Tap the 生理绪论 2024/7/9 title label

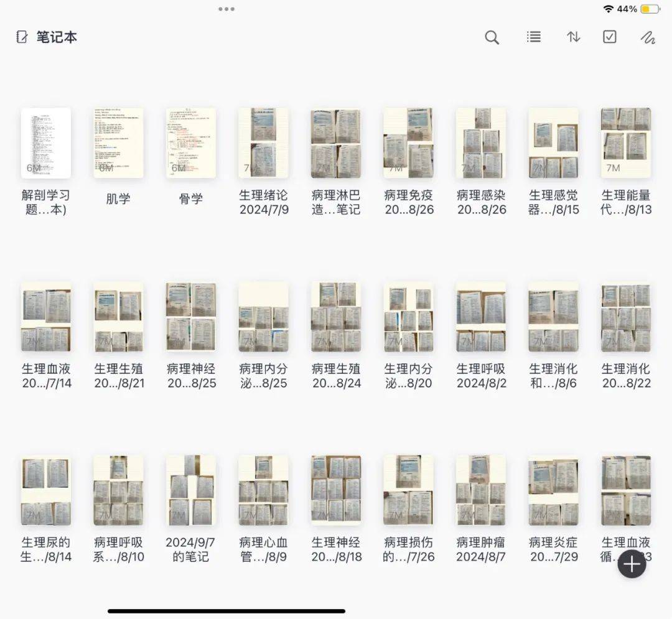(264, 202)
